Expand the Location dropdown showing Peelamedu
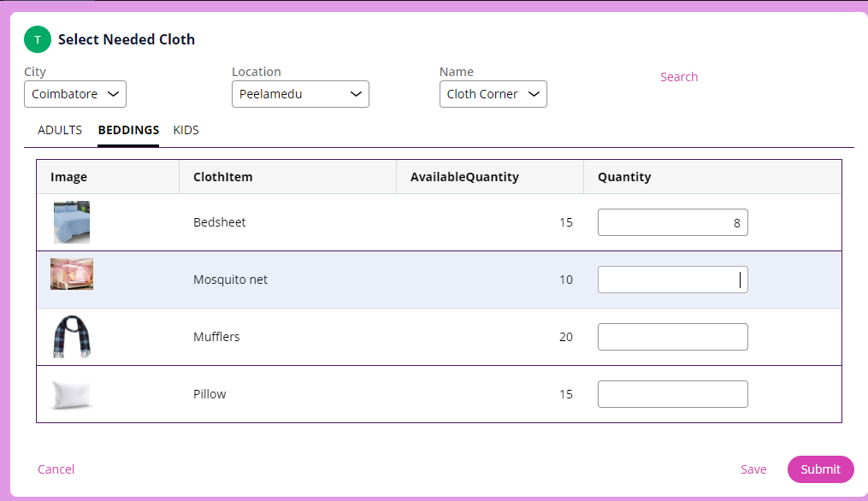This screenshot has height=501, width=868. (x=300, y=94)
